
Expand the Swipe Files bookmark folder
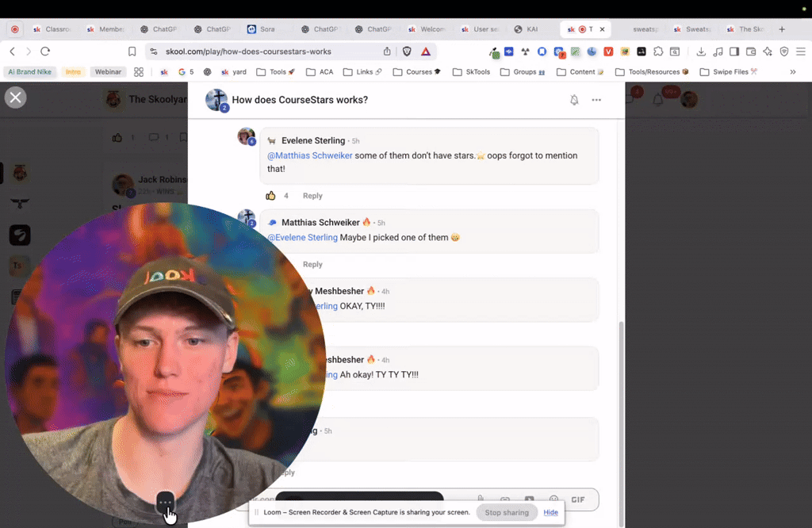coord(729,72)
